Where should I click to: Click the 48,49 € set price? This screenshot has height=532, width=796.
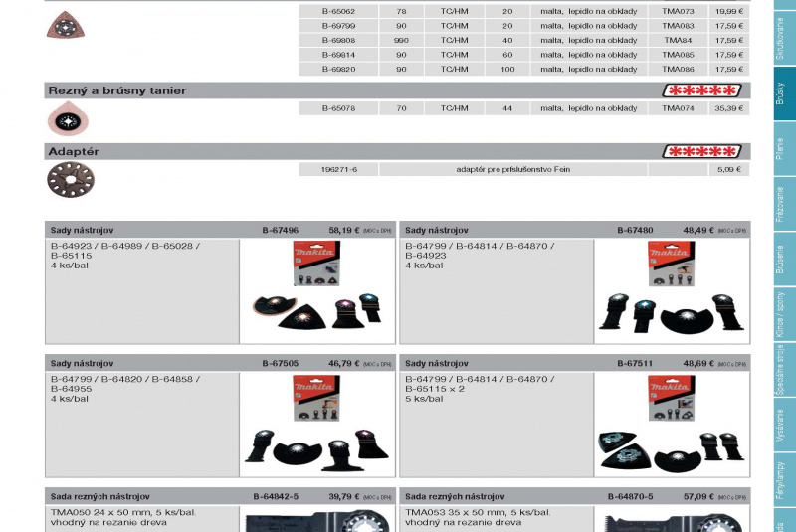698,231
